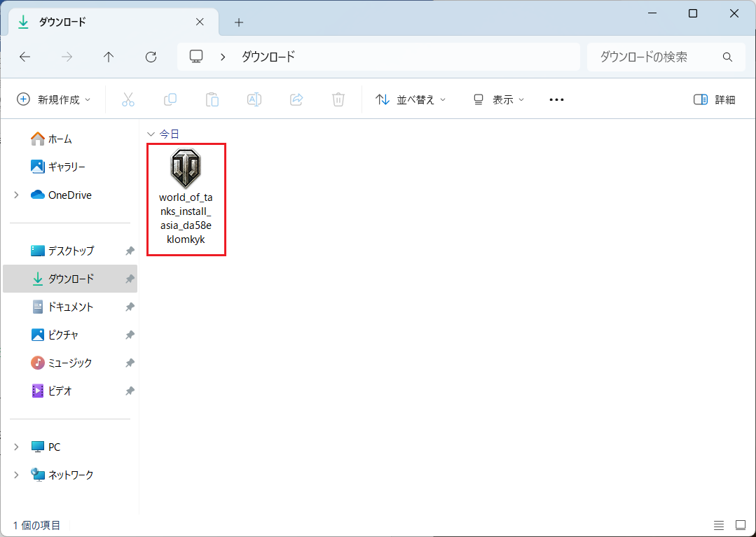Add a new tab with plus

pos(239,22)
